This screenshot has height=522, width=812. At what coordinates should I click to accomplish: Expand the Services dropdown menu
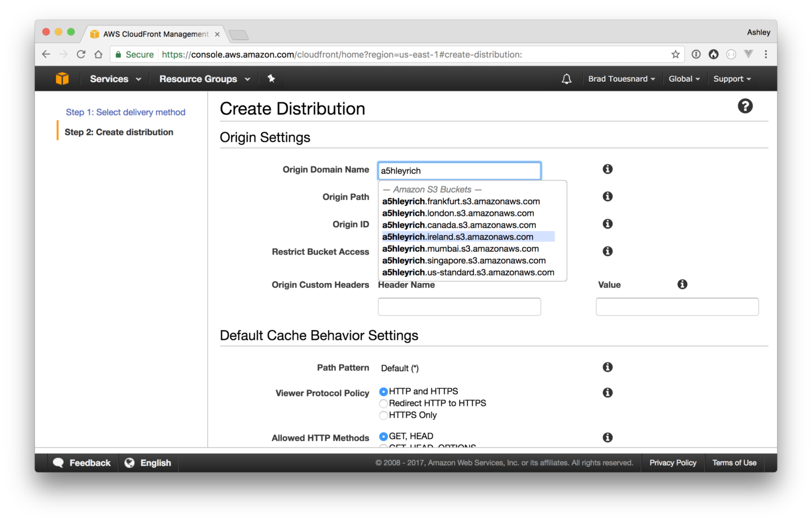[115, 79]
